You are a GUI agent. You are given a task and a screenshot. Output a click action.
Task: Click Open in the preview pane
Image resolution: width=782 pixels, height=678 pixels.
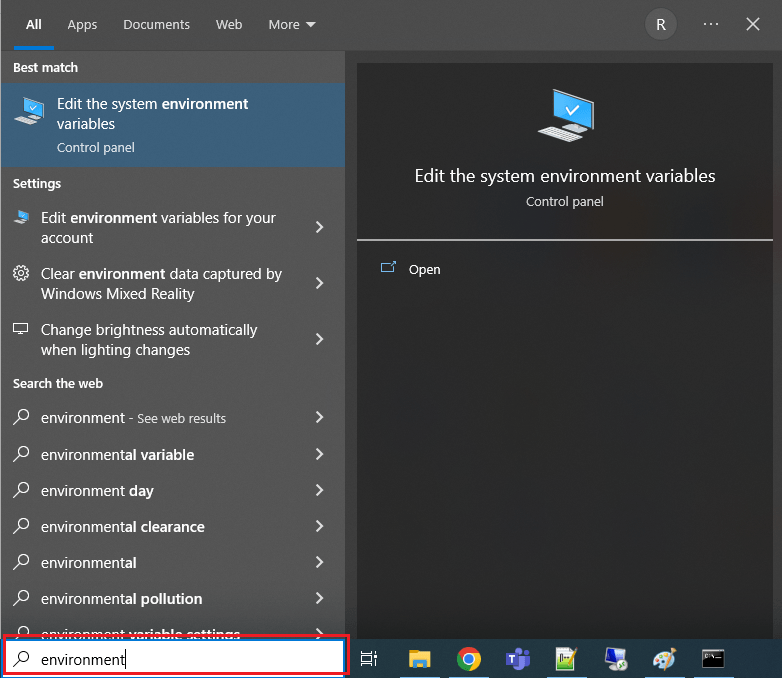pos(424,269)
